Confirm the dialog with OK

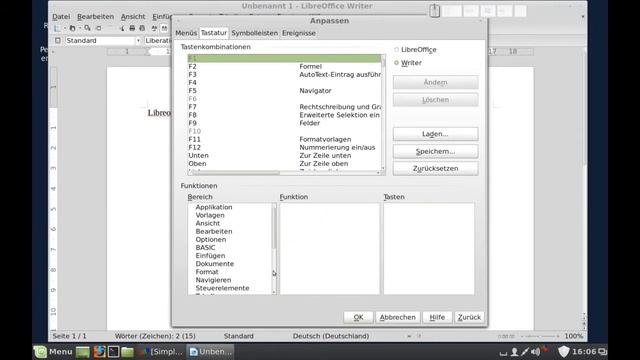358,317
